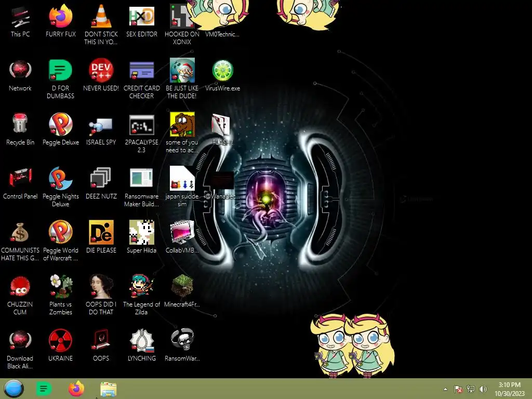Image resolution: width=532 pixels, height=399 pixels.
Task: Show hidden system tray icons arrow
Action: pyautogui.click(x=445, y=389)
